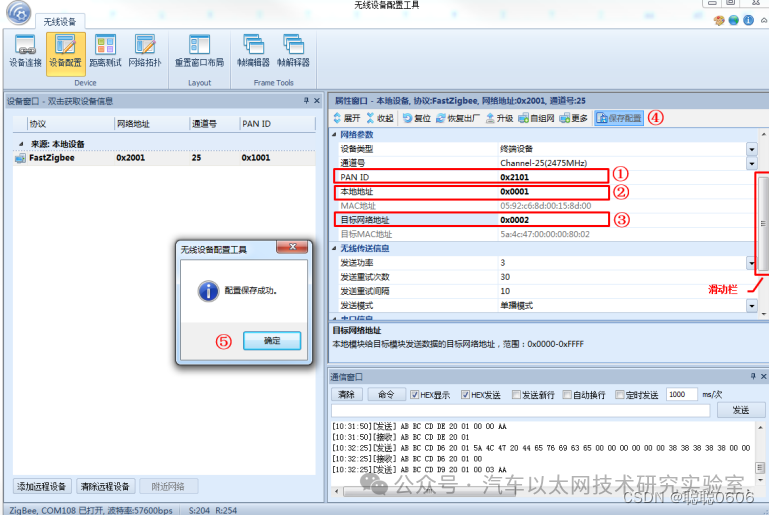Click the blue info icon in title bar

(748, 20)
